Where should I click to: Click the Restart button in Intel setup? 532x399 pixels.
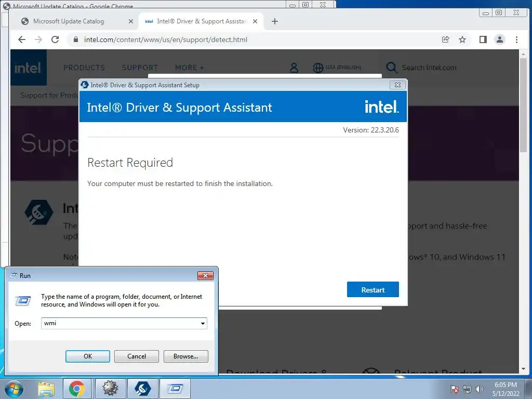tap(373, 289)
